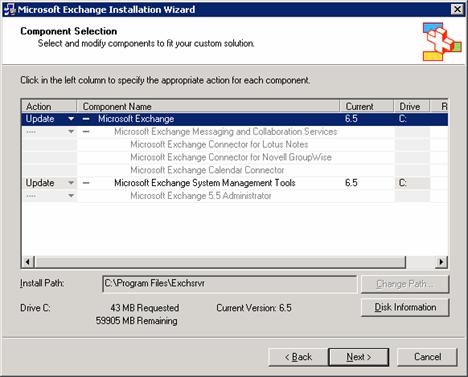Image resolution: width=468 pixels, height=377 pixels.
Task: Go to the Next wizard step
Action: point(359,357)
